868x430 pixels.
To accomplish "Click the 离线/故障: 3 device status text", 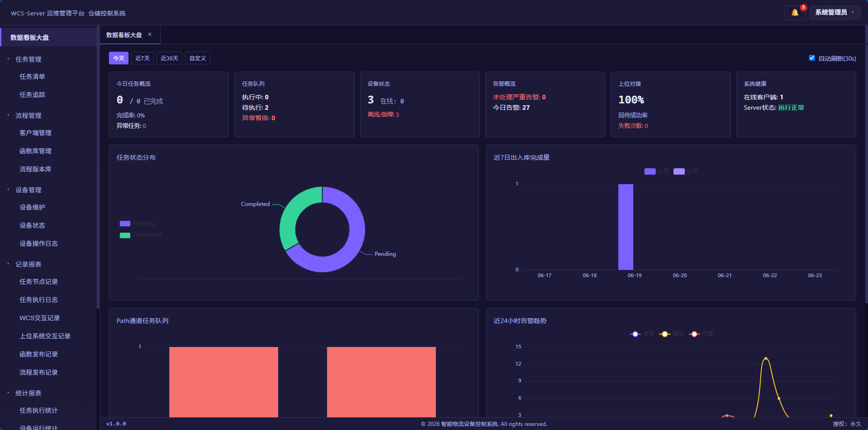I will 383,114.
